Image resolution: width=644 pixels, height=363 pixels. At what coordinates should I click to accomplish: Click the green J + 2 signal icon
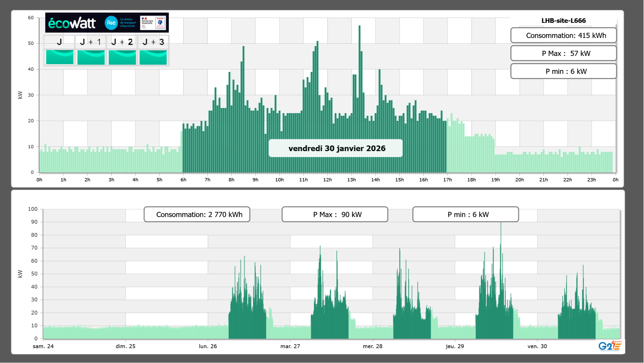coord(122,57)
